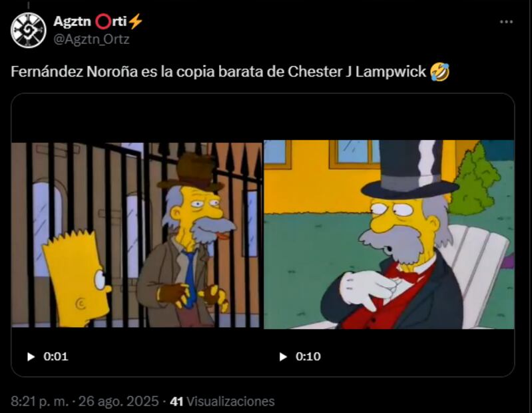Click the 0:01 duration label
532x413 pixels.
tap(56, 356)
